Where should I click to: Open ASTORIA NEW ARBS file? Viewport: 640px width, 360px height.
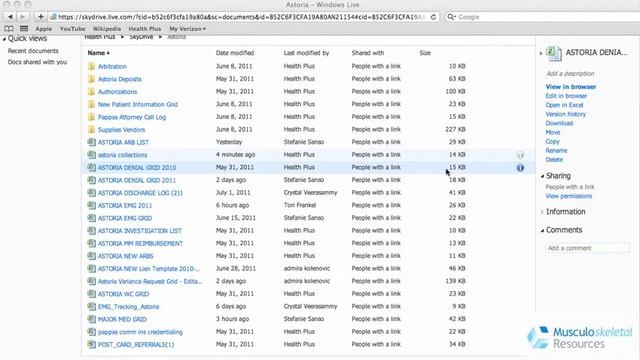tap(125, 256)
